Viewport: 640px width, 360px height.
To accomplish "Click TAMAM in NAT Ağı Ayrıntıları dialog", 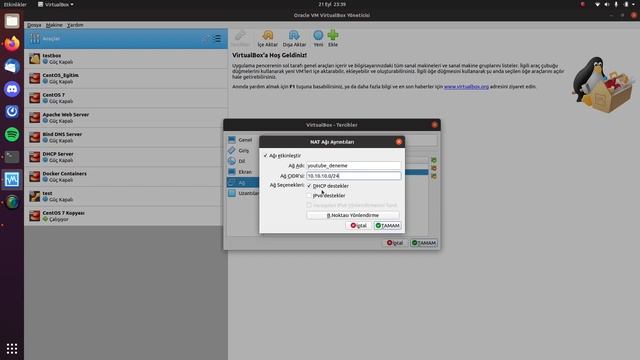I will [x=387, y=226].
